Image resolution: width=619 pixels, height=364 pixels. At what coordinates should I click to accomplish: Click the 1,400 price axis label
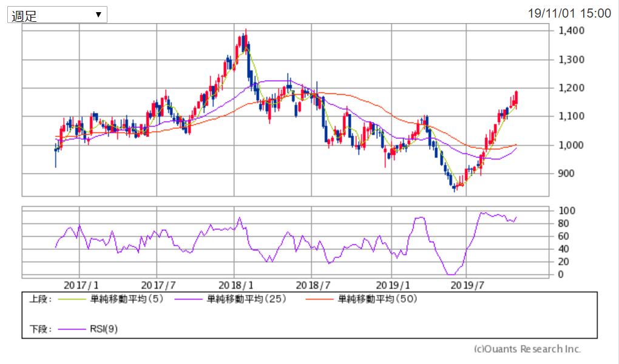571,31
